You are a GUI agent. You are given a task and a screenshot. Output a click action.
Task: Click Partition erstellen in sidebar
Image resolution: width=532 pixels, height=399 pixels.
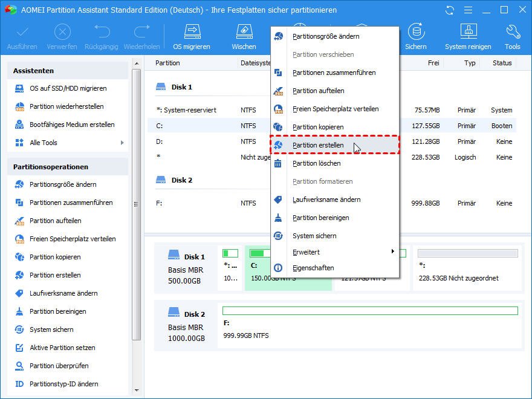point(55,275)
